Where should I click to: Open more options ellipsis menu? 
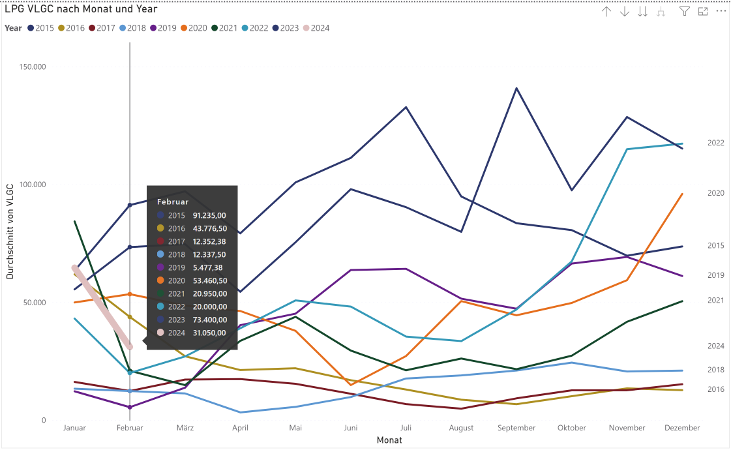pyautogui.click(x=721, y=11)
